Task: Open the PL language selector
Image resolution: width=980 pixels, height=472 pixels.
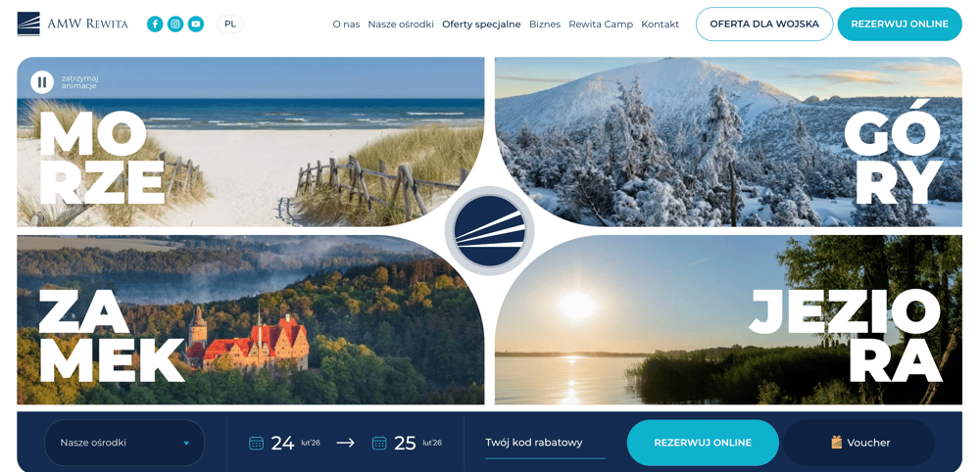Action: point(230,24)
